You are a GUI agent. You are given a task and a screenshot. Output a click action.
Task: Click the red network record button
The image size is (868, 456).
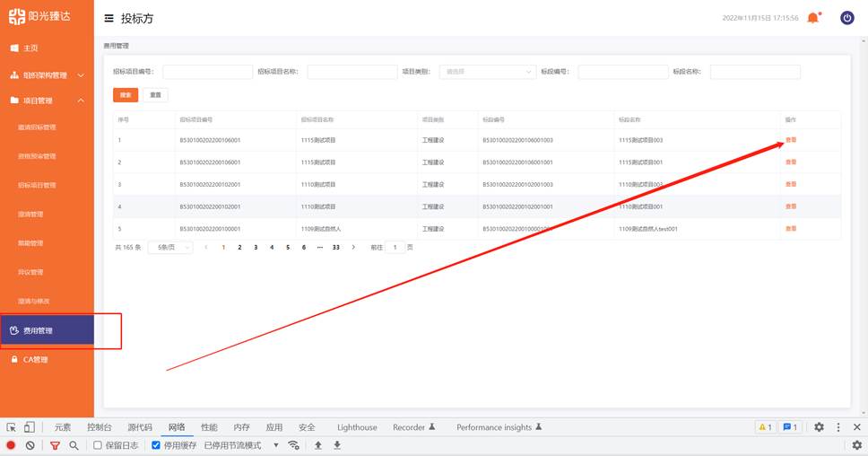pyautogui.click(x=11, y=445)
